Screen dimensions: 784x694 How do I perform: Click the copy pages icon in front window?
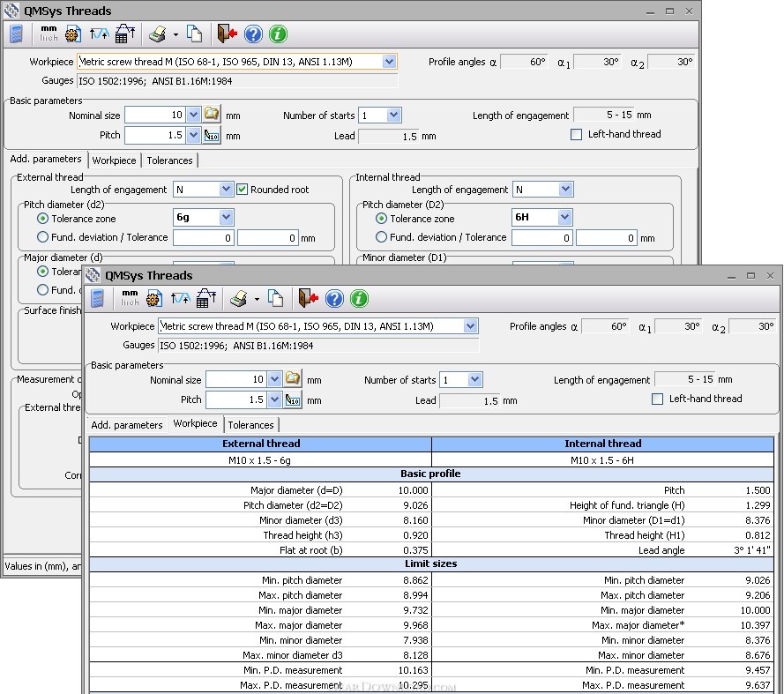coord(275,299)
